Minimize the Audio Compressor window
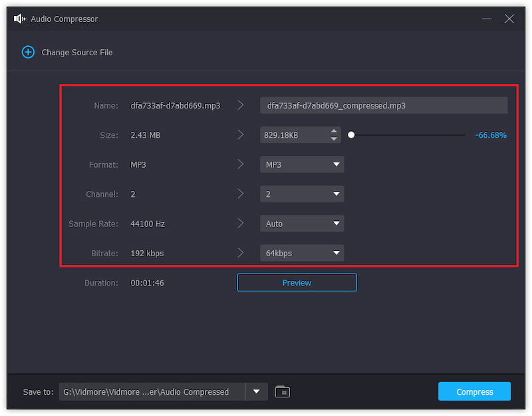Viewport: 532px width, 416px height. point(487,19)
